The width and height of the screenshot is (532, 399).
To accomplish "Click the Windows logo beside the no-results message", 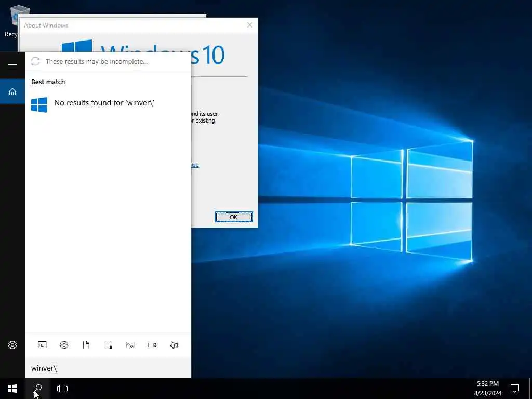I will tap(39, 105).
